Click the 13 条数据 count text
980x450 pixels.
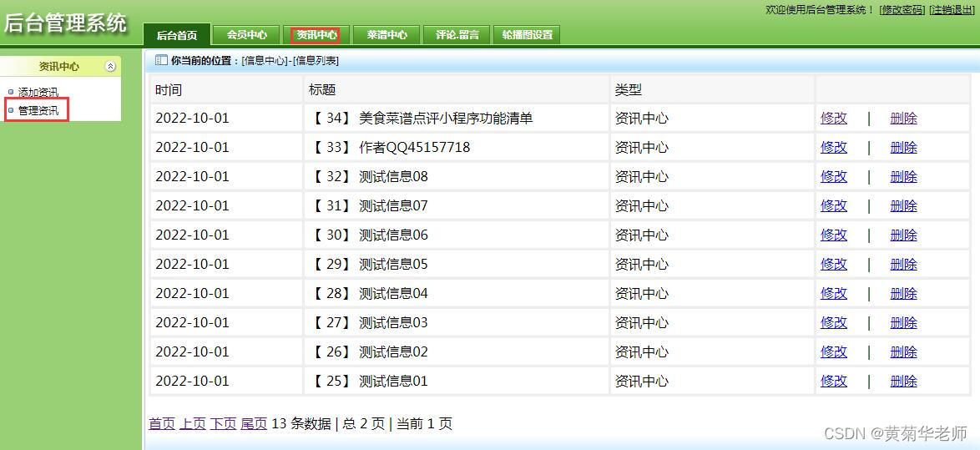coord(301,424)
